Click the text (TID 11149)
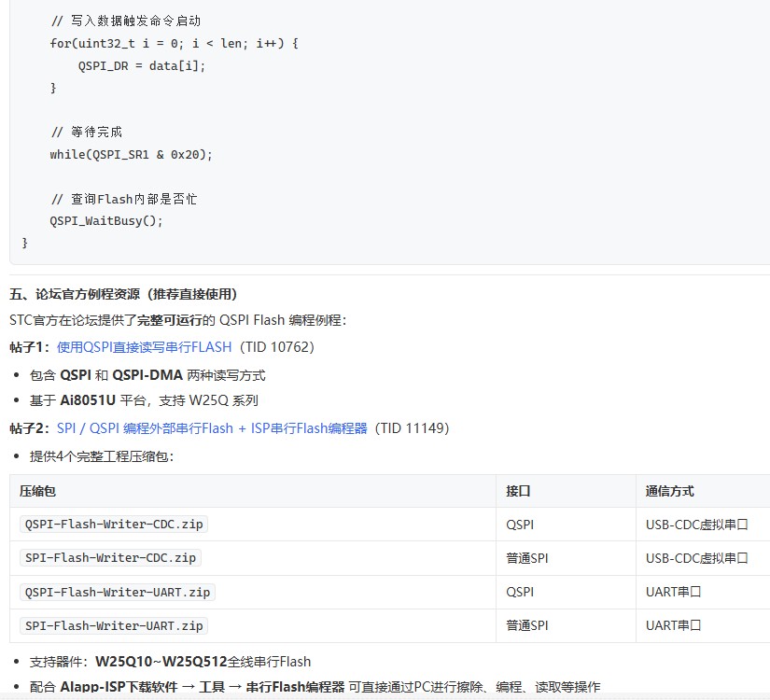 pyautogui.click(x=412, y=428)
